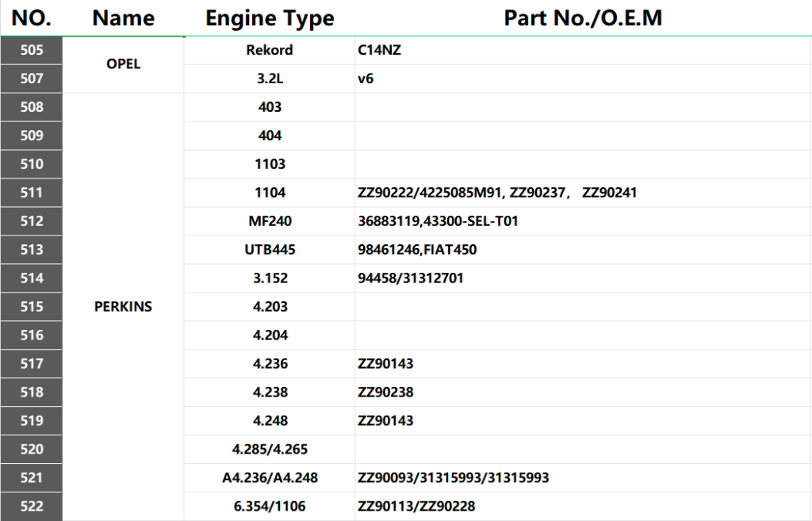Select "ZZ90143" in the 4.248 row
This screenshot has width=812, height=521.
(x=583, y=420)
